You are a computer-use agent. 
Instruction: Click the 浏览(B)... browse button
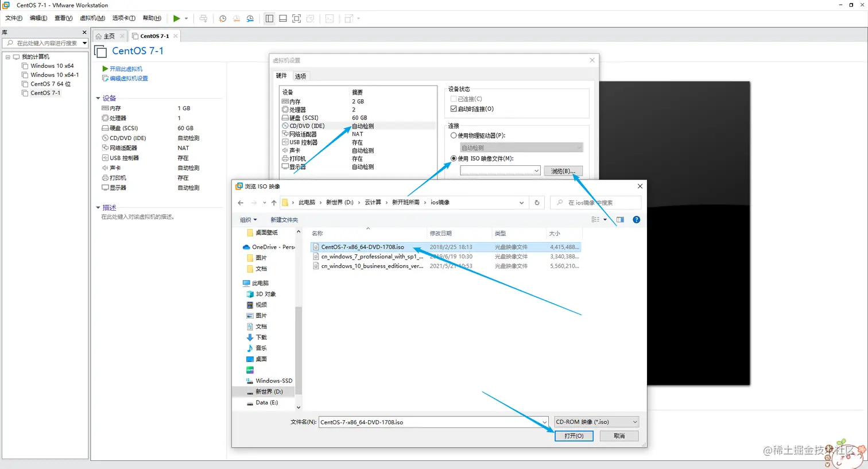click(x=563, y=171)
